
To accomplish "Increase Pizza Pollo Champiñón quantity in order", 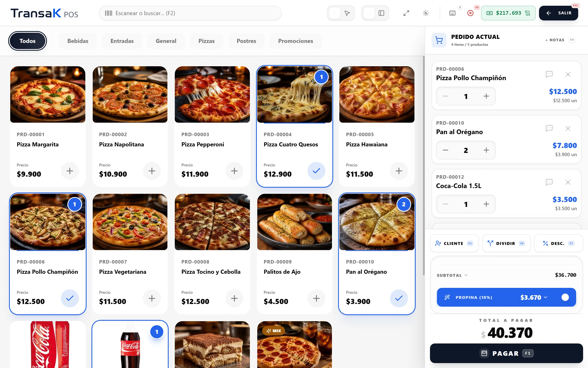I will click(x=486, y=96).
